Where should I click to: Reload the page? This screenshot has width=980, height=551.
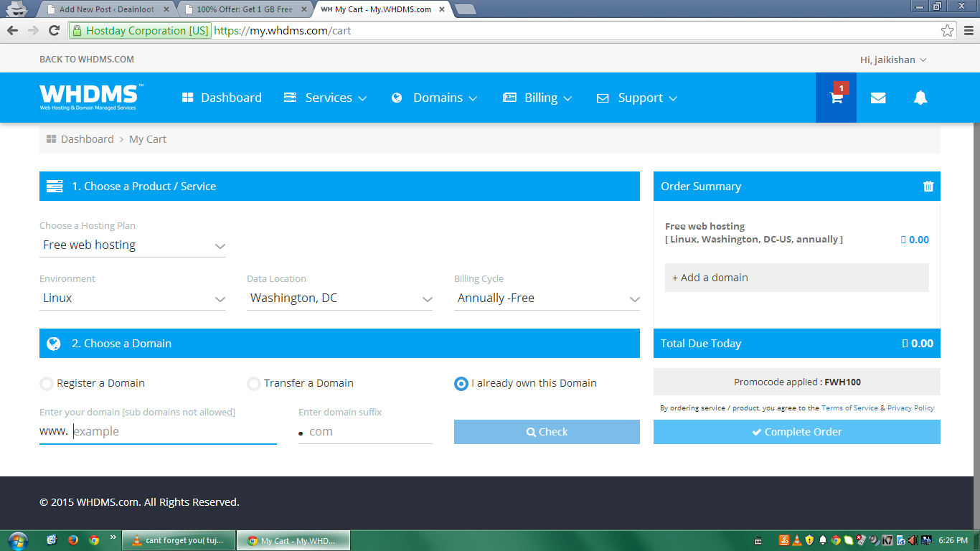(x=54, y=31)
